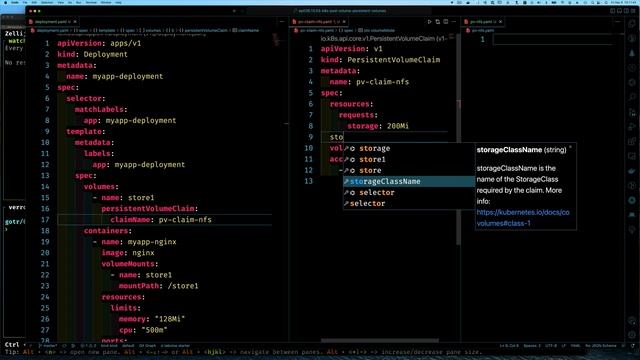Click 'claimName: pv-claim-nfs' on line 17

tap(161, 220)
